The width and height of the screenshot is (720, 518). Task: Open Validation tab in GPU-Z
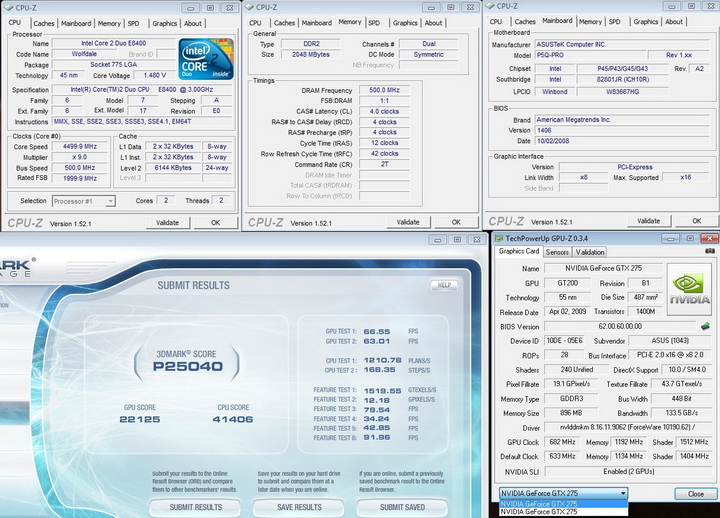pos(590,252)
